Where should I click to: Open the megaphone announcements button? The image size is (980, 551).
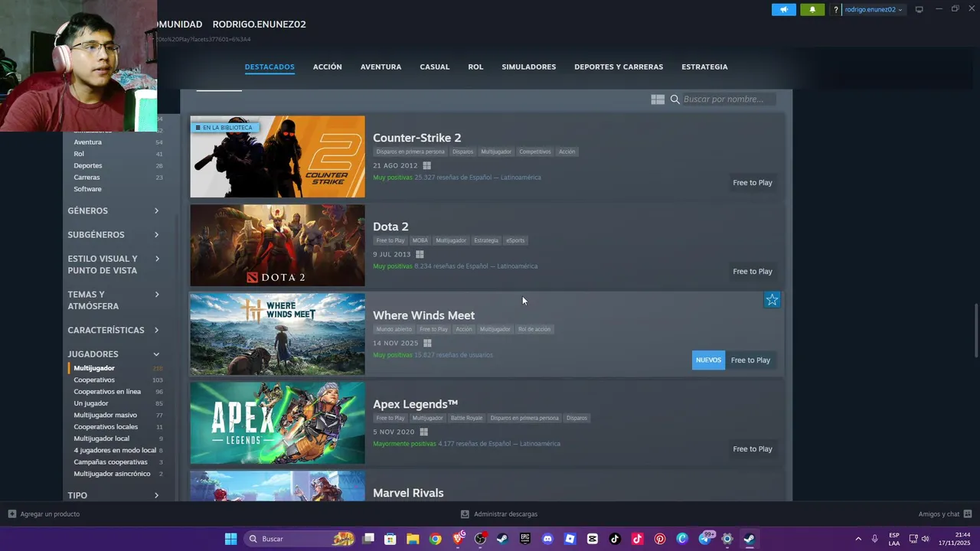click(783, 10)
